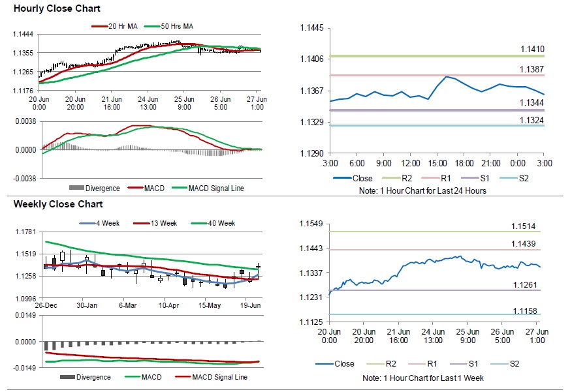Click the 1.1444 y-axis value
Image resolution: width=570 pixels, height=392 pixels.
[x=23, y=34]
